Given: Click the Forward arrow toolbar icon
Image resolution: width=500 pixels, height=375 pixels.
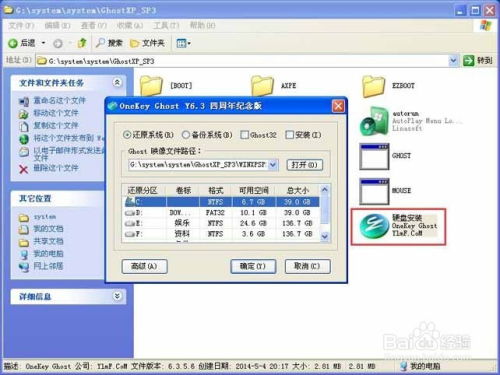Looking at the screenshot, I should (58, 43).
